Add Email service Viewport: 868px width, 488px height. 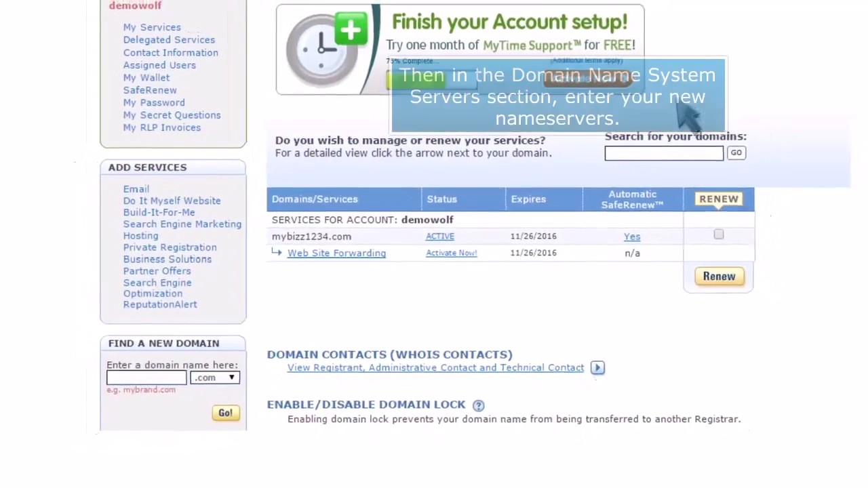click(x=136, y=189)
